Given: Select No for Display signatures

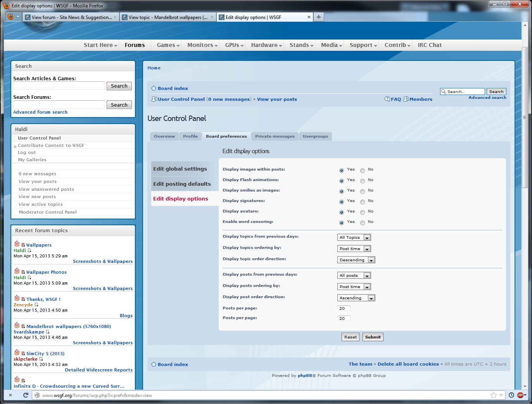Looking at the screenshot, I should click(363, 202).
